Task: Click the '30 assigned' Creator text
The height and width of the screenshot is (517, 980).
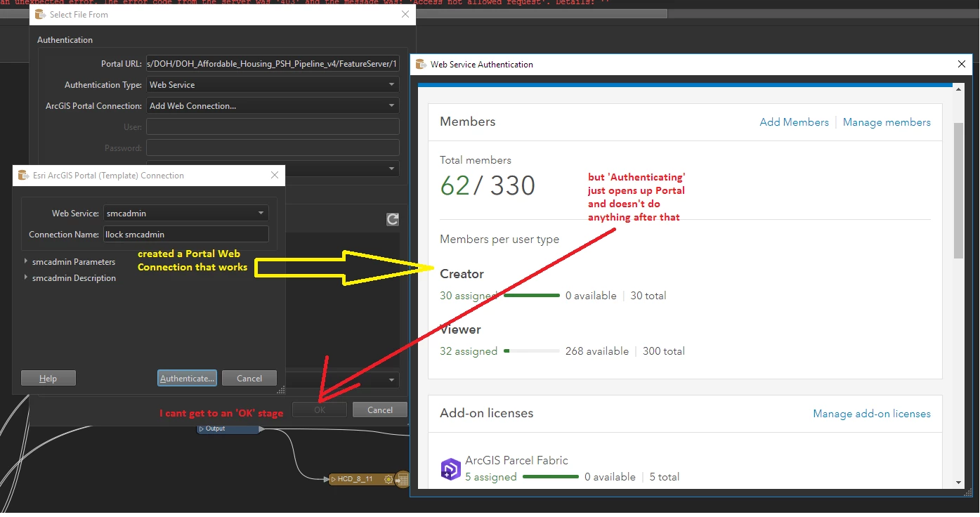Action: [x=469, y=296]
